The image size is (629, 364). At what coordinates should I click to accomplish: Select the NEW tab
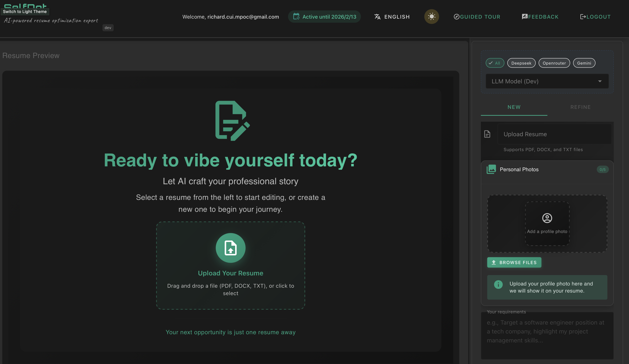coord(514,107)
